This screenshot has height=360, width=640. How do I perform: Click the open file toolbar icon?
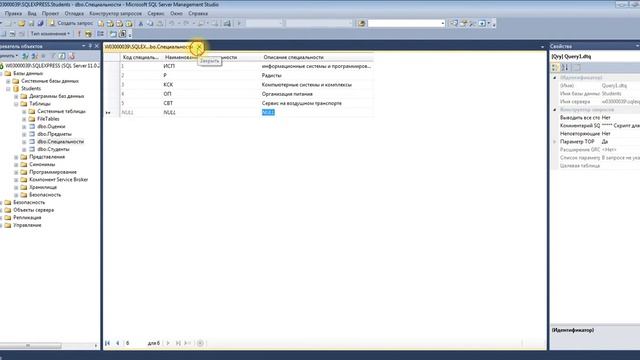(21, 24)
